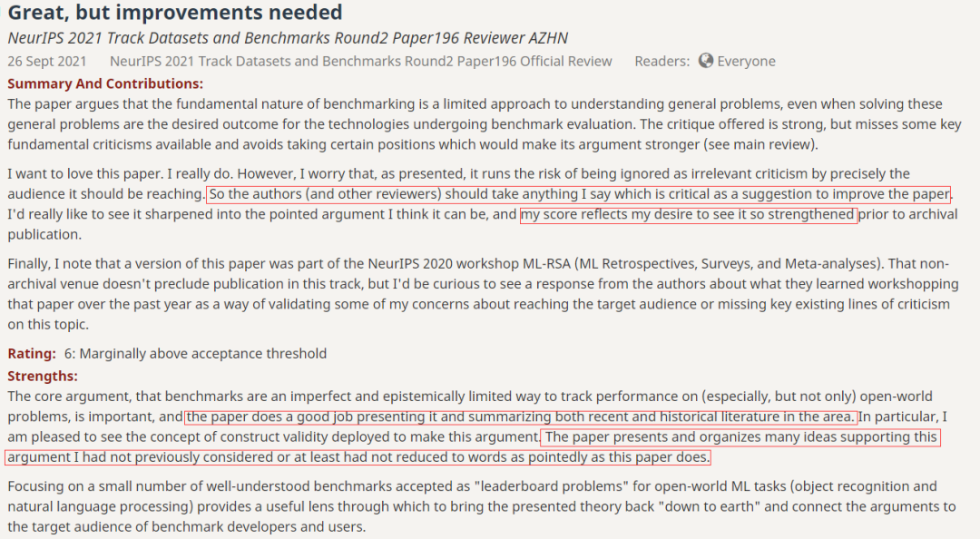This screenshot has height=539, width=980.
Task: Open the 'Great, but improvements needed' review title
Action: pyautogui.click(x=175, y=12)
